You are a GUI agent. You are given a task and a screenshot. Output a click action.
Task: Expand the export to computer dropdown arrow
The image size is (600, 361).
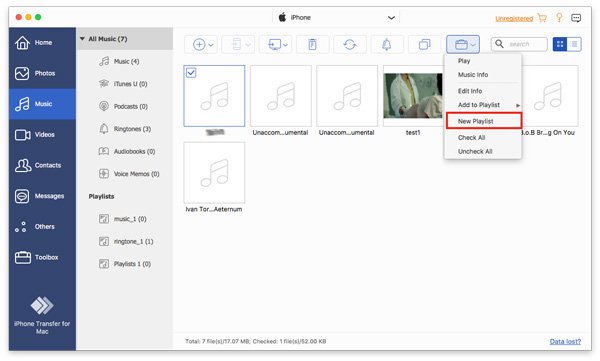pos(285,45)
